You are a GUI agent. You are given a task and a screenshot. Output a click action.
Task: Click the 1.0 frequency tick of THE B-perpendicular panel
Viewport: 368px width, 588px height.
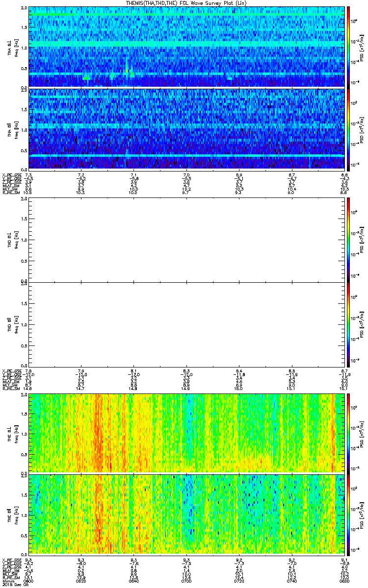[x=24, y=433]
